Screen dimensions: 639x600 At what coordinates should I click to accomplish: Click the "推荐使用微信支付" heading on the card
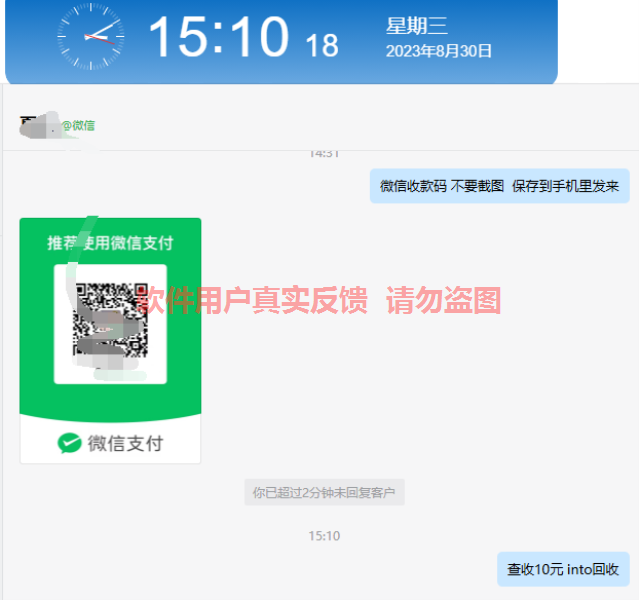[x=110, y=243]
